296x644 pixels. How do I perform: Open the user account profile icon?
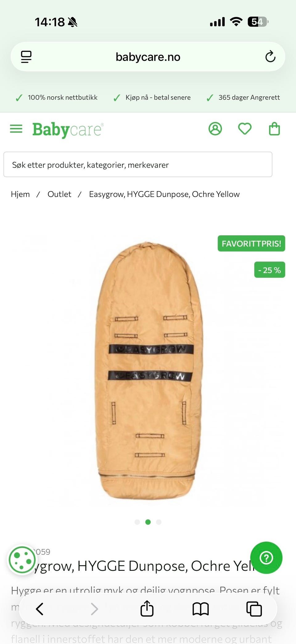click(215, 129)
